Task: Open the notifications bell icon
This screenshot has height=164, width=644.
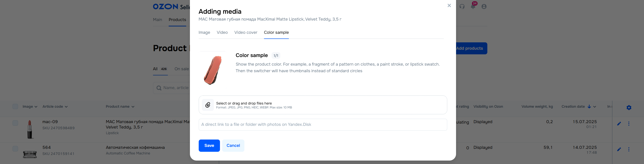Action: click(x=473, y=7)
